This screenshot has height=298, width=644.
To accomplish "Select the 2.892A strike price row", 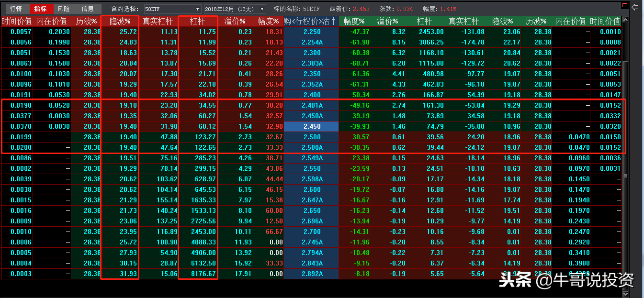I will pos(311,274).
